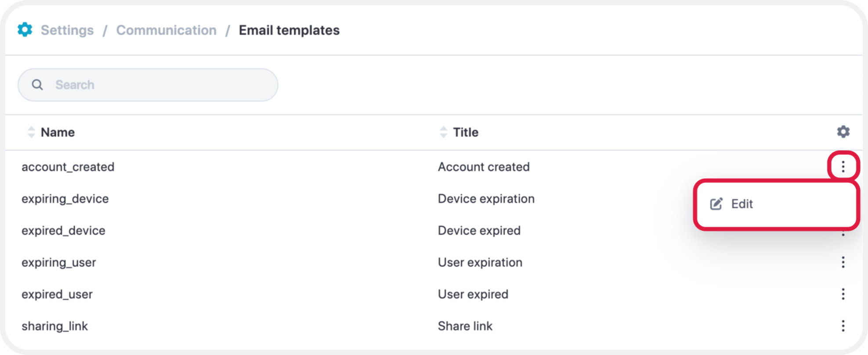This screenshot has width=868, height=355.
Task: Sort the table by Title arrows
Action: [x=443, y=132]
